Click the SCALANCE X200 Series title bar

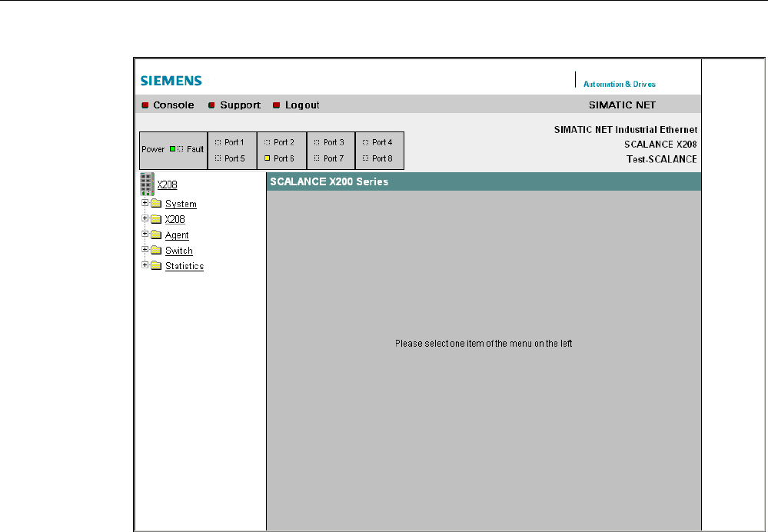[x=484, y=181]
